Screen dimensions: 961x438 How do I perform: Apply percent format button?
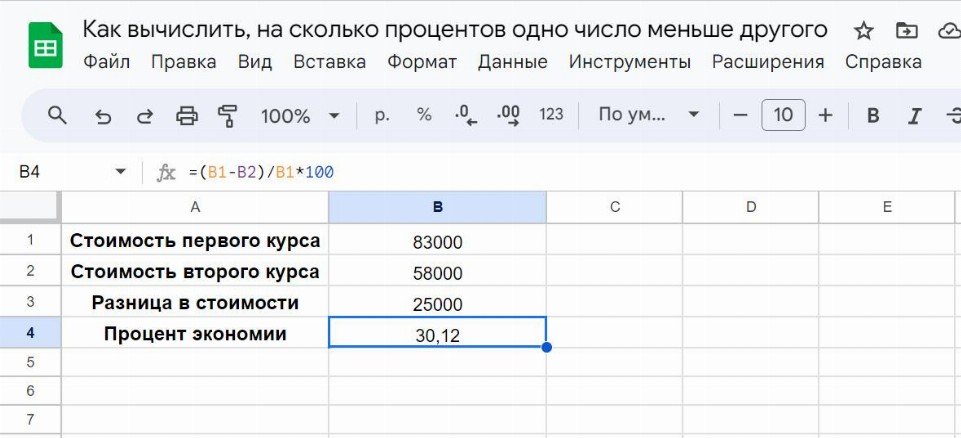coord(424,115)
